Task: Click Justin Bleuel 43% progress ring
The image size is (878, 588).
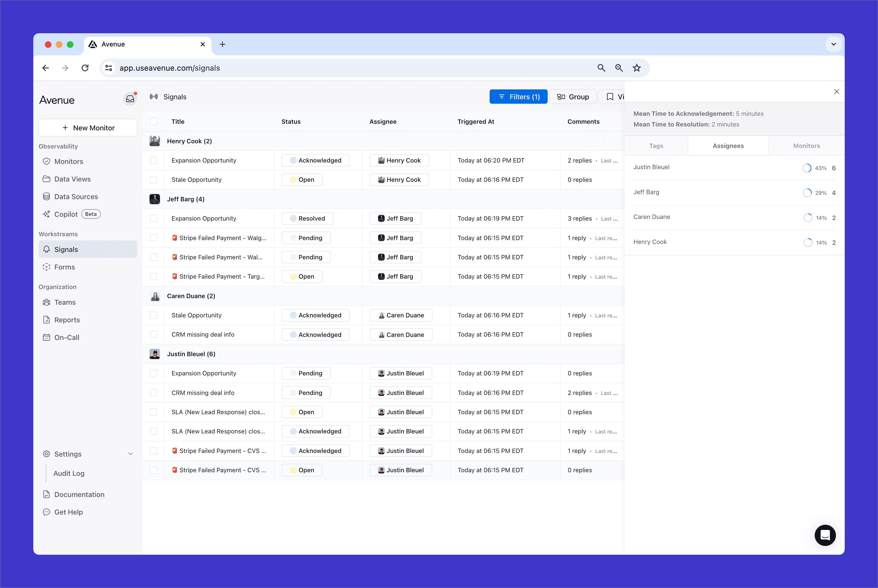Action: pos(807,168)
